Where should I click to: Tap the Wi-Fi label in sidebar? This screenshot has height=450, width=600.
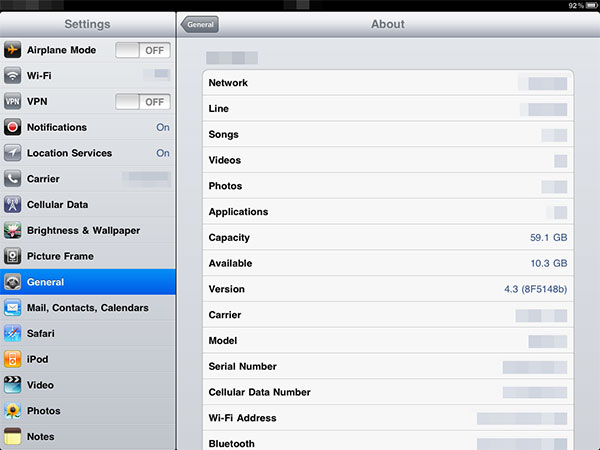tap(39, 76)
